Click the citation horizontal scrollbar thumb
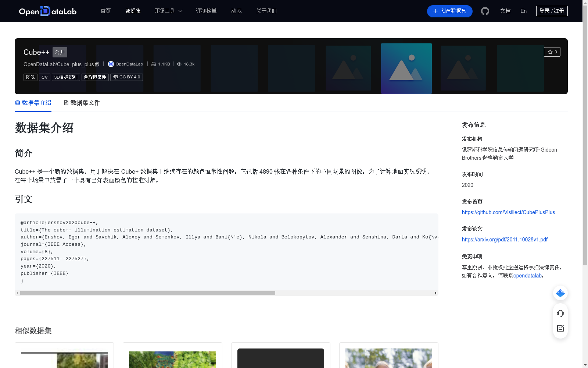The height and width of the screenshot is (368, 588). (x=148, y=293)
